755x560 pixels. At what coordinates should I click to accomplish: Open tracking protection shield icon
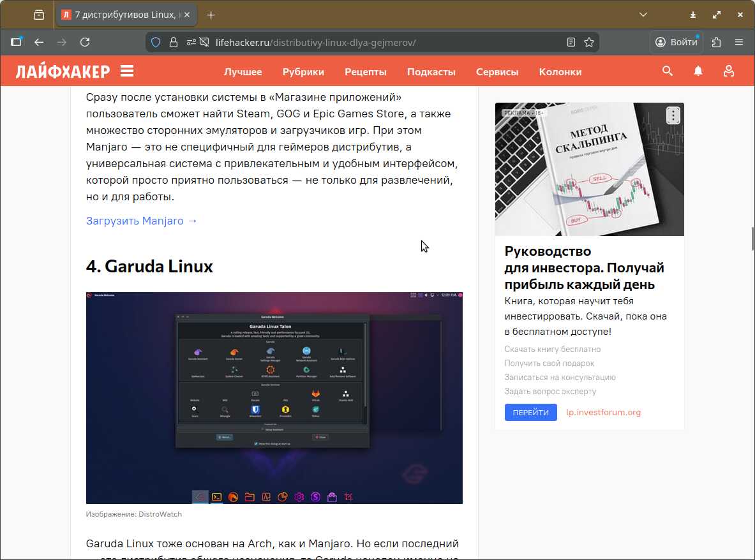tap(156, 42)
